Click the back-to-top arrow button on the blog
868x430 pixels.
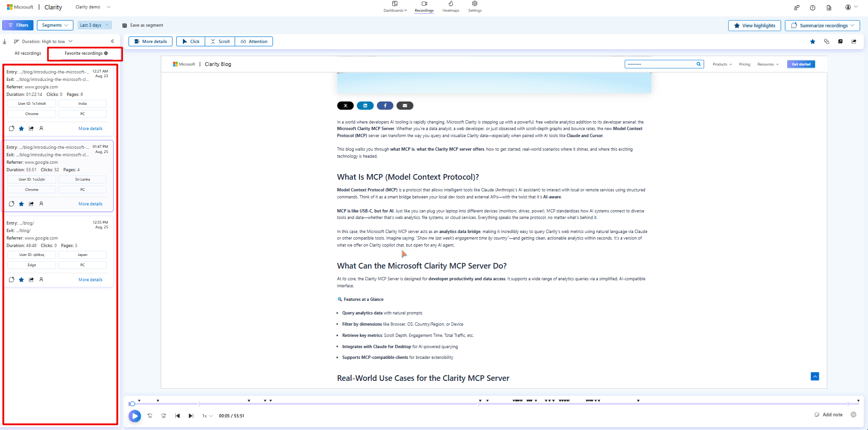point(815,376)
